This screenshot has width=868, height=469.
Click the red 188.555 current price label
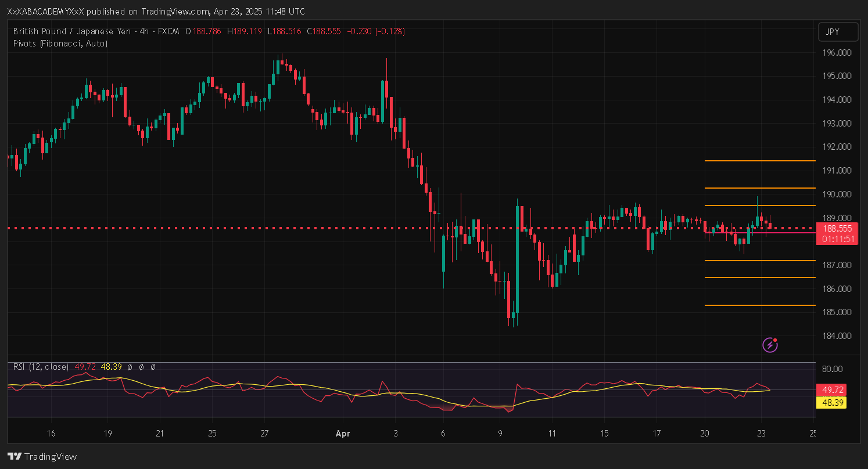point(837,229)
